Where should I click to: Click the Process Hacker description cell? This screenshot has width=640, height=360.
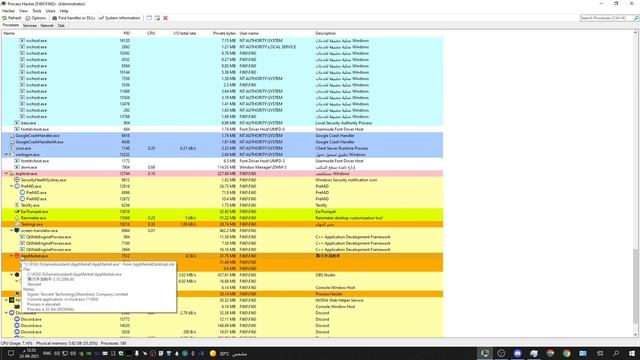329,294
